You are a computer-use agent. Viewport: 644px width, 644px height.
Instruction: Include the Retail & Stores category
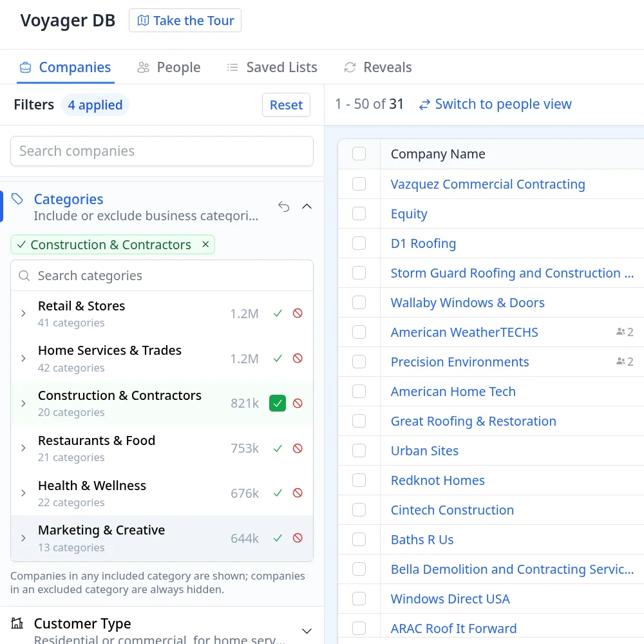[x=278, y=314]
